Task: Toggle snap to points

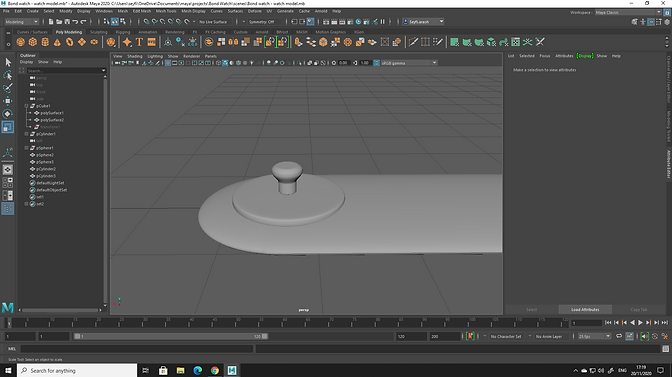Action: tap(163, 21)
